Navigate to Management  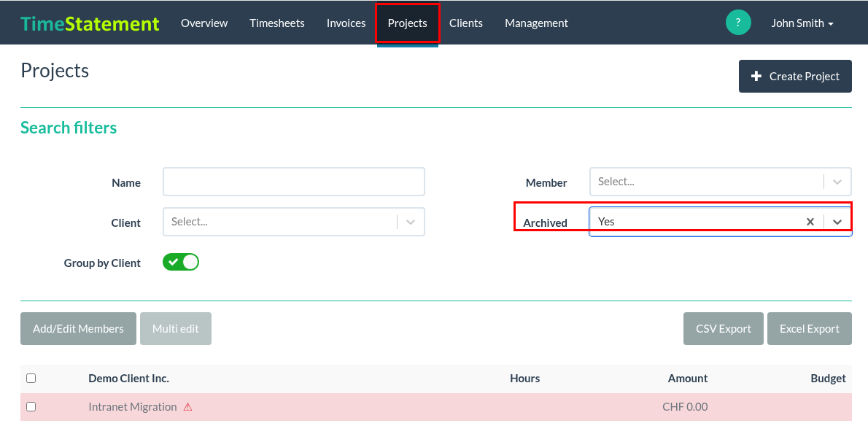[x=536, y=23]
